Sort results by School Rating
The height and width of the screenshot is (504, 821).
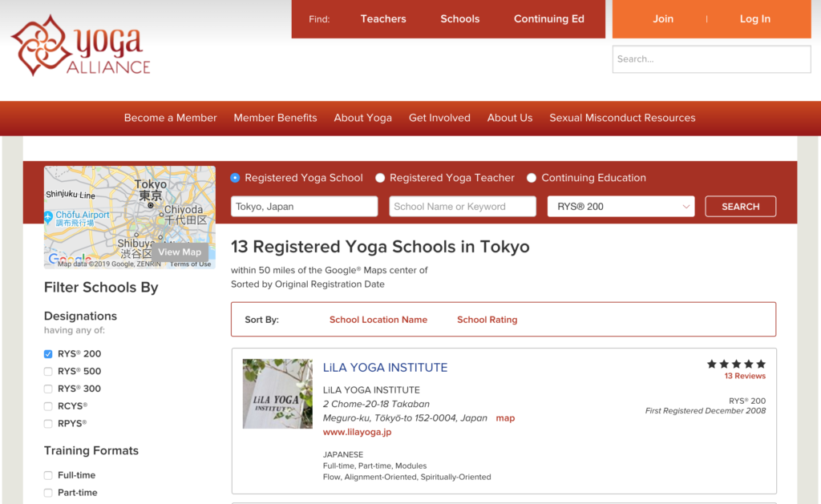click(x=487, y=320)
